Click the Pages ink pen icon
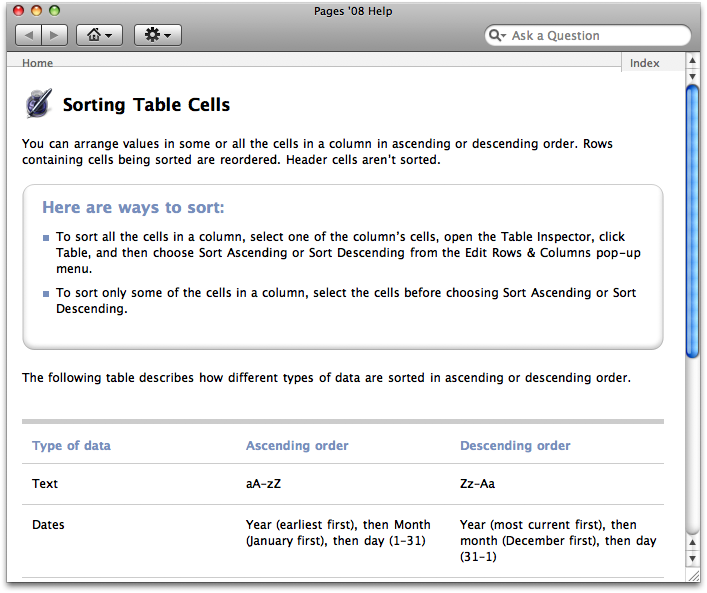This screenshot has height=593, width=707. [x=39, y=104]
